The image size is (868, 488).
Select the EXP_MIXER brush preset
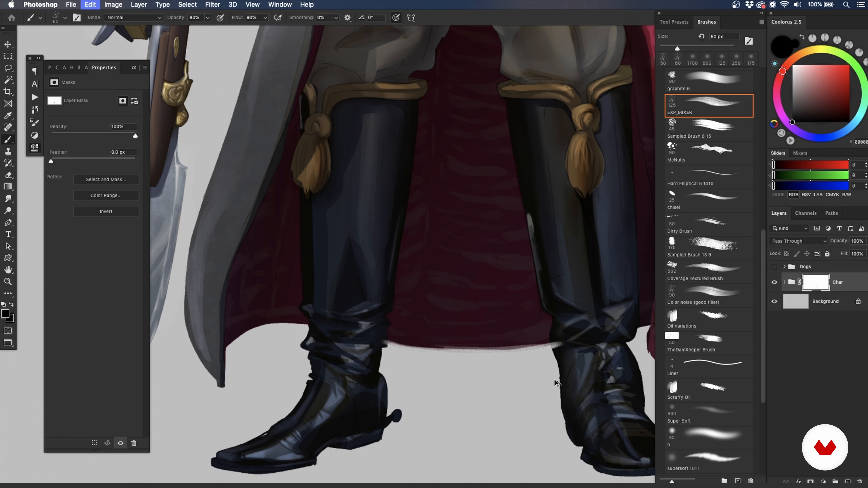709,106
